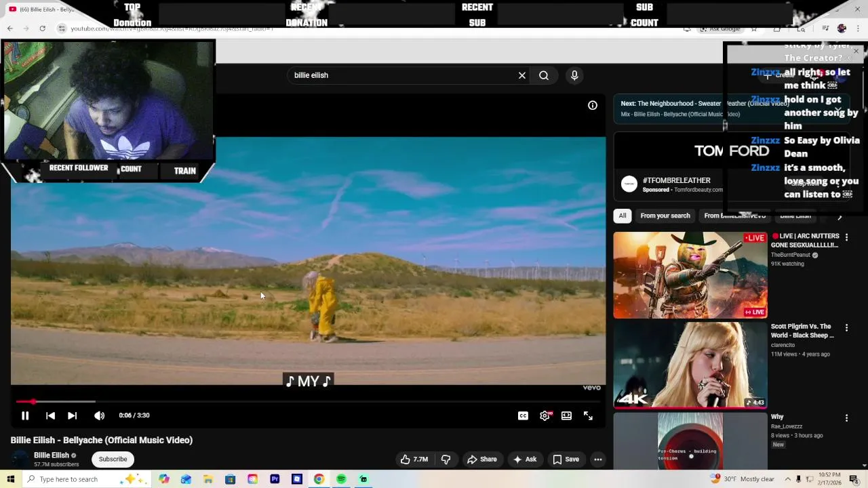The image size is (868, 488).
Task: Open Microsoft Store from the taskbar
Action: pyautogui.click(x=231, y=479)
